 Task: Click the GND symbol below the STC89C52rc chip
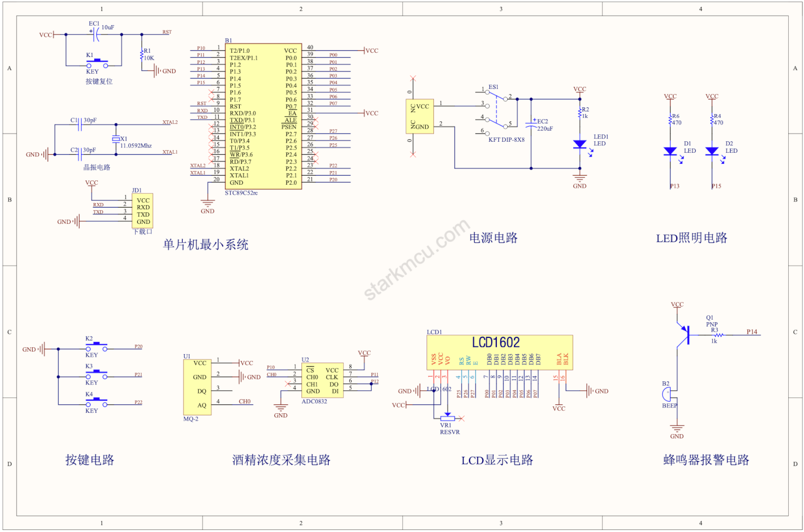[x=208, y=205]
